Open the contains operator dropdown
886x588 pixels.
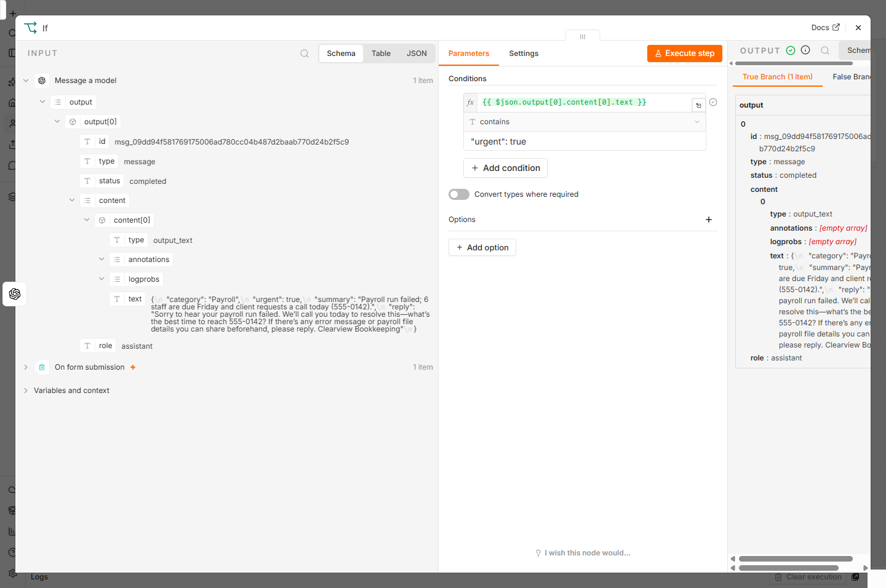pos(585,122)
